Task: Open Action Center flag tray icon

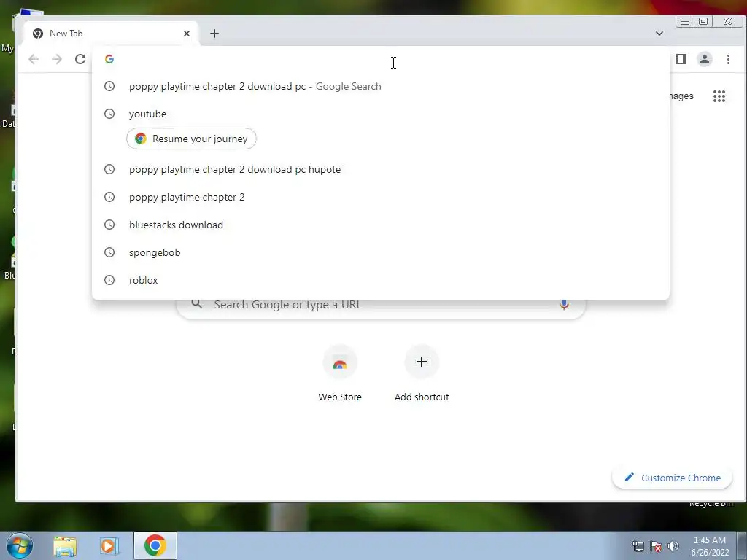Action: 656,546
